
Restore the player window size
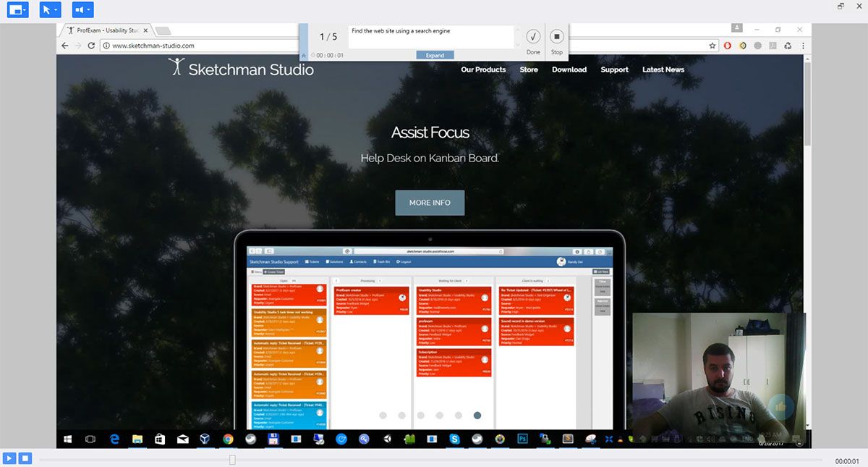point(841,6)
